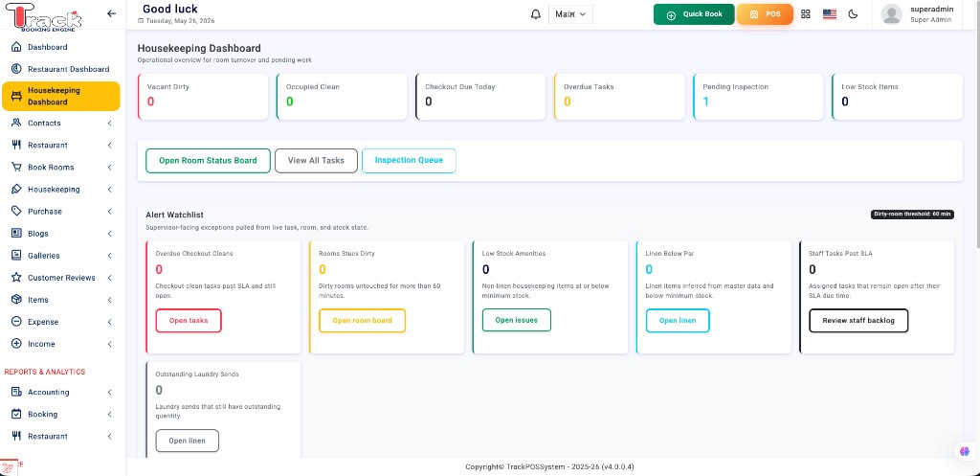Open Booking under Reports & Analytics
Viewport: 980px width, 476px height.
pyautogui.click(x=60, y=414)
